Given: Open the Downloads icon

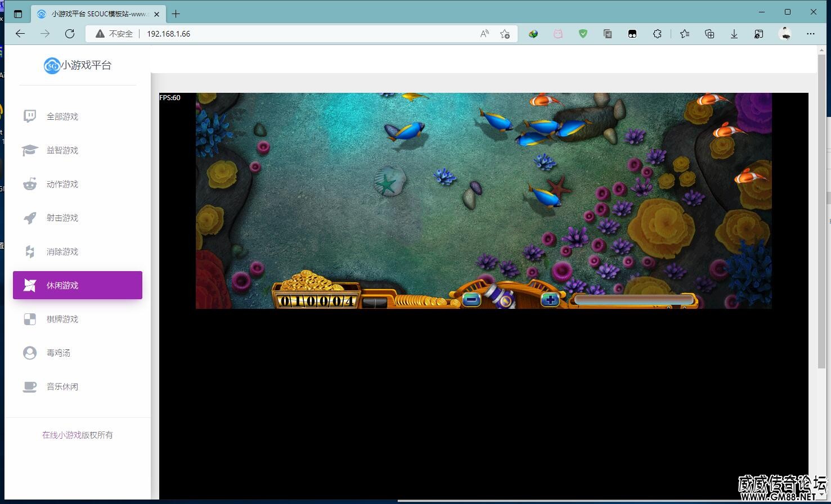Looking at the screenshot, I should click(x=734, y=34).
